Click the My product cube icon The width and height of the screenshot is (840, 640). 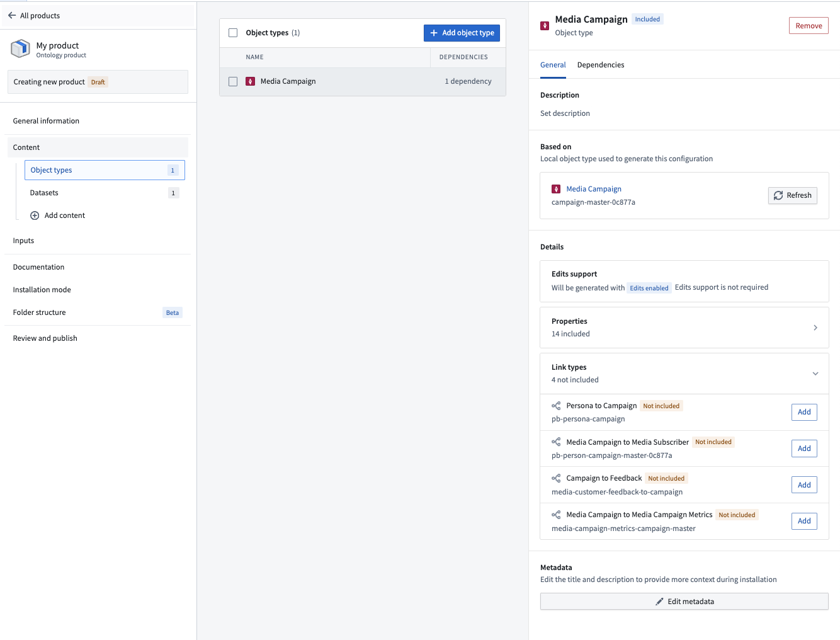(21, 49)
